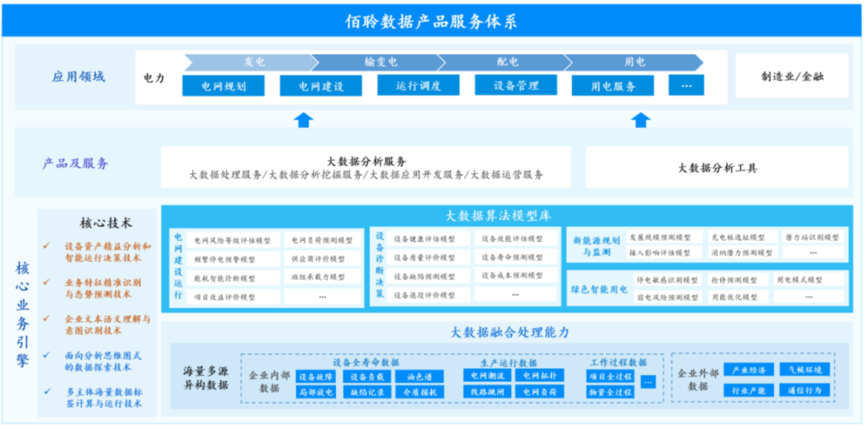868x428 pixels.
Task: Click the 产品及服务 label
Action: coord(76,164)
